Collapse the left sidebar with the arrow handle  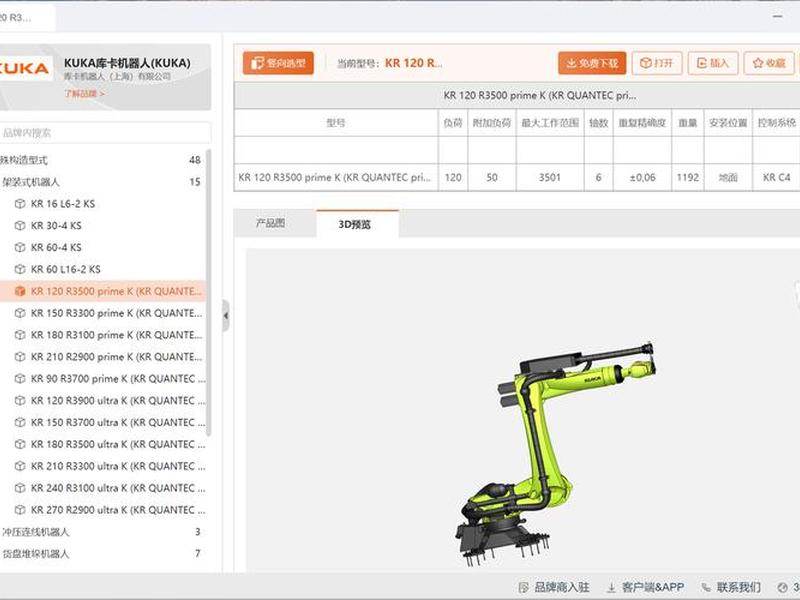[226, 316]
